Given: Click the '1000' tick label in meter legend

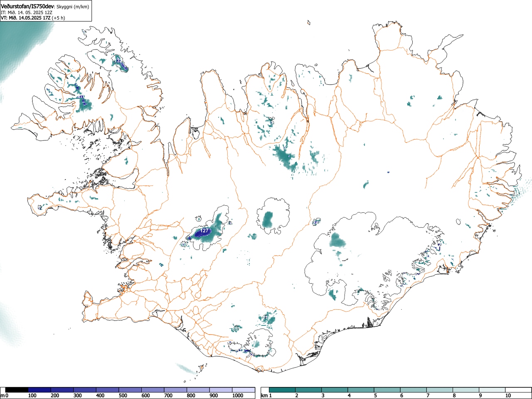Looking at the screenshot, I should click(238, 396).
